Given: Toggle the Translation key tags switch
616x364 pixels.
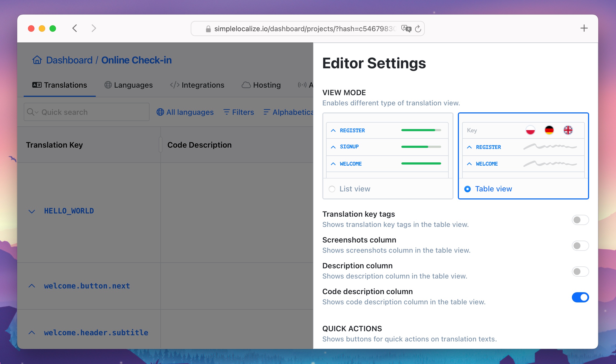Looking at the screenshot, I should 580,220.
